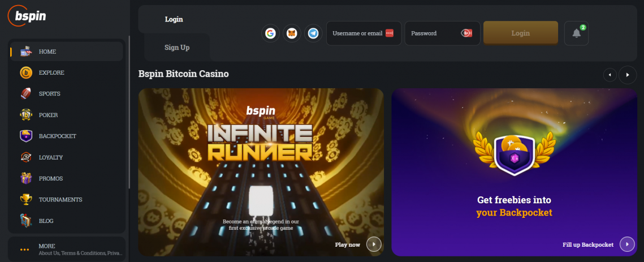Click the sidebar vertical scrollbar
This screenshot has height=262, width=644.
tap(129, 112)
